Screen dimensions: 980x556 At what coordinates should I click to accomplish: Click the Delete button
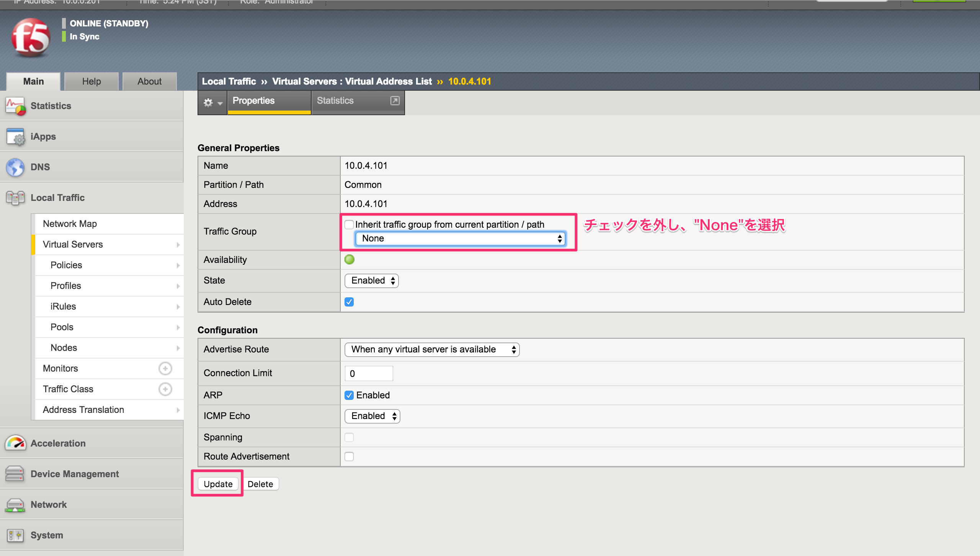point(261,484)
